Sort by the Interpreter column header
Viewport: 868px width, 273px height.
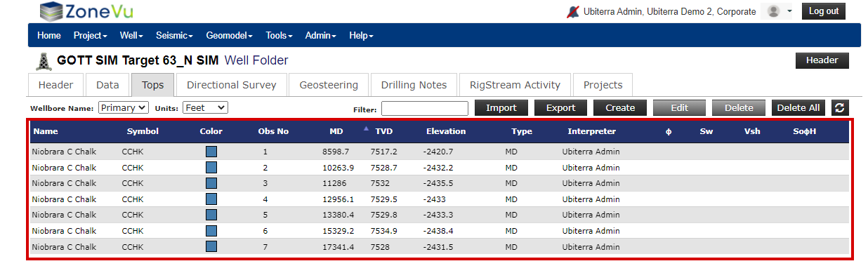tap(592, 131)
